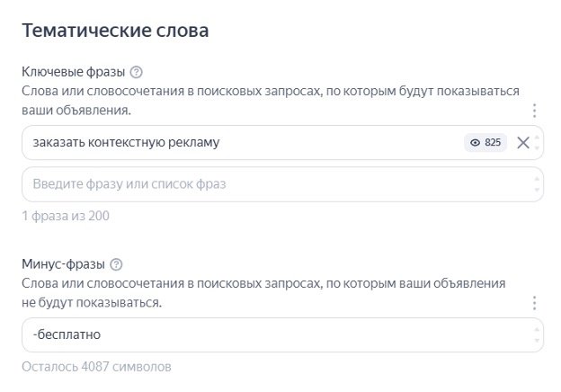Click the Ключевые фразы label
The height and width of the screenshot is (392, 561).
(x=73, y=72)
